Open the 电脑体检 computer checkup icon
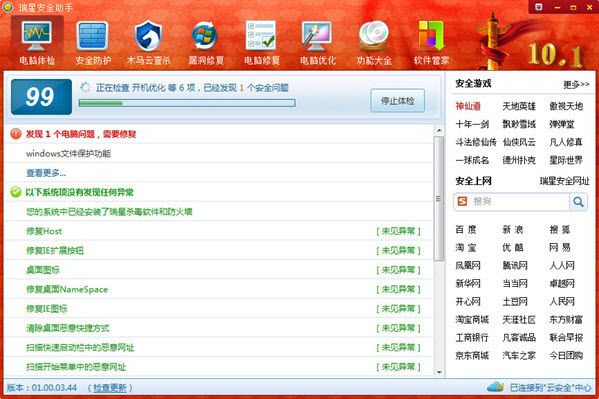The width and height of the screenshot is (599, 399). click(37, 37)
